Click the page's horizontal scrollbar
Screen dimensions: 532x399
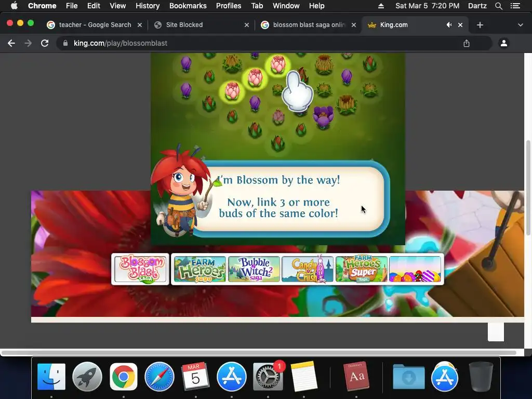click(259, 353)
